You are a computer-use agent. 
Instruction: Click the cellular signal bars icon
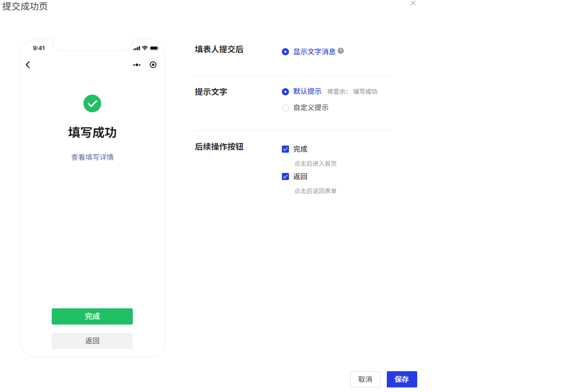(136, 48)
